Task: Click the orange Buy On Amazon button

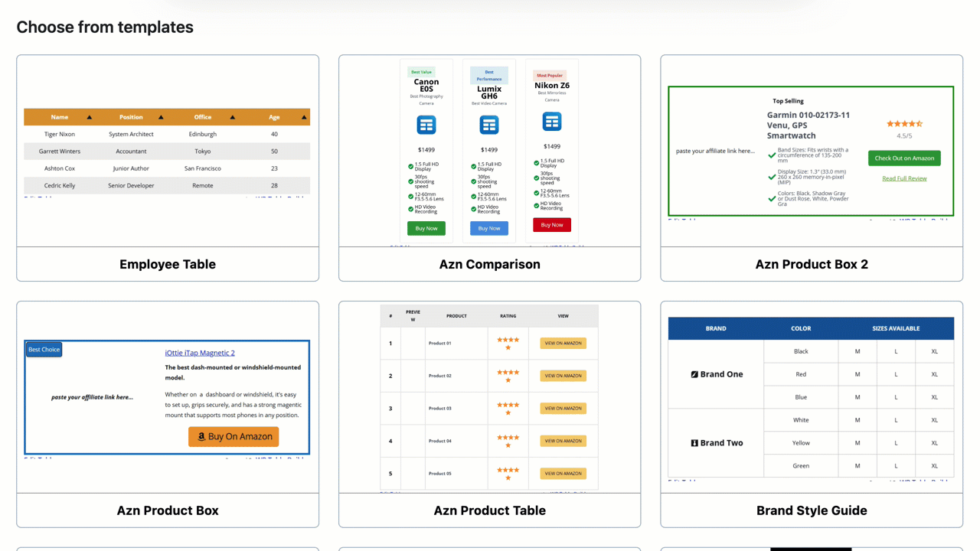Action: pyautogui.click(x=234, y=436)
